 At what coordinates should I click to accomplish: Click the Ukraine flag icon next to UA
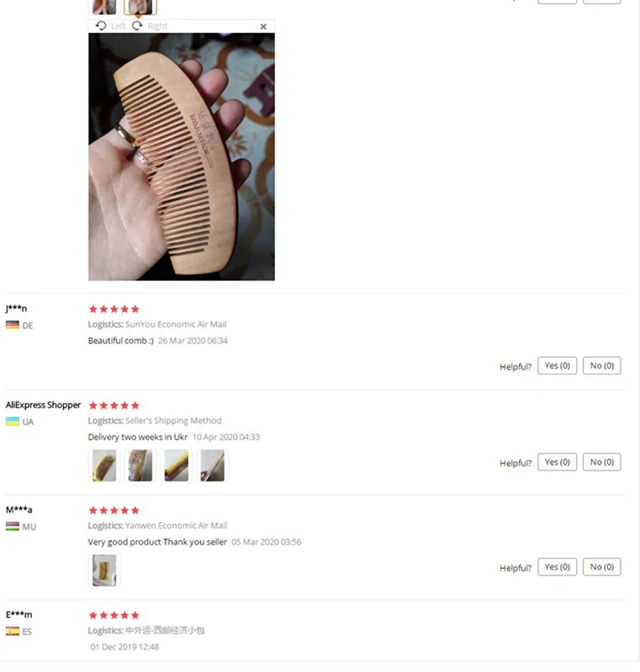13,422
